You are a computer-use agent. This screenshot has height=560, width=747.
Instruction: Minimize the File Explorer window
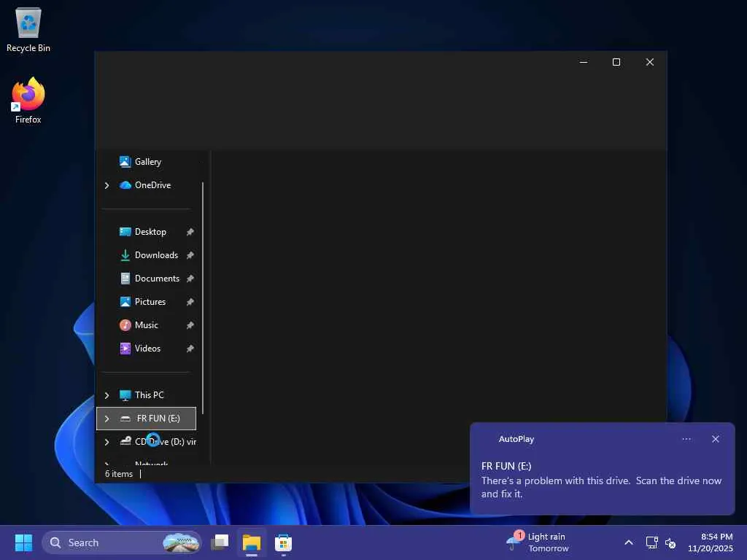(584, 62)
